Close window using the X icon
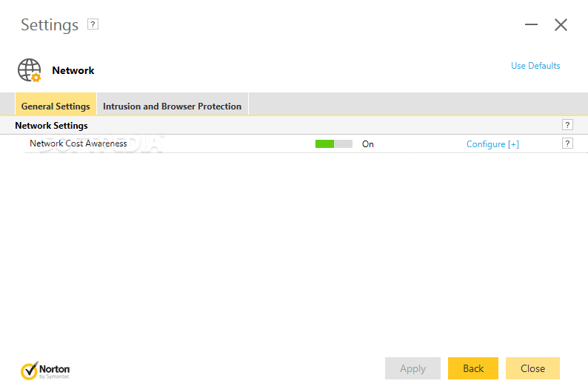The image size is (588, 392). 561,25
